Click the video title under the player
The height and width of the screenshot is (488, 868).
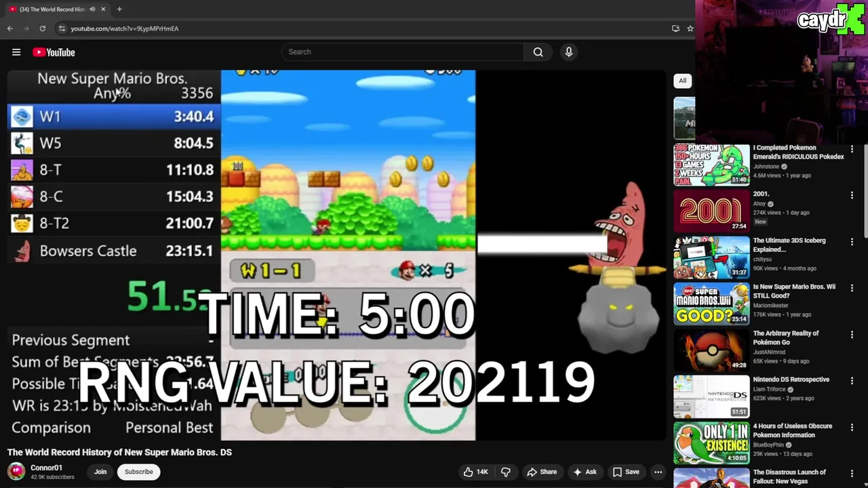click(x=119, y=452)
